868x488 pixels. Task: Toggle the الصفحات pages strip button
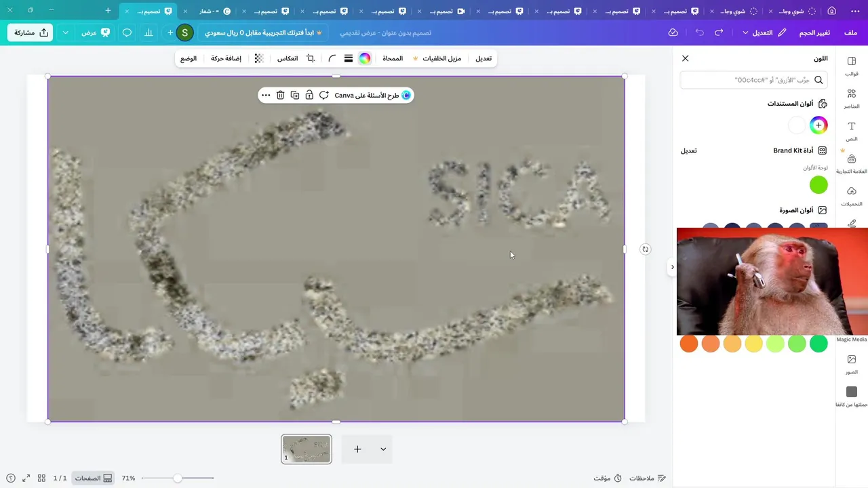(94, 478)
